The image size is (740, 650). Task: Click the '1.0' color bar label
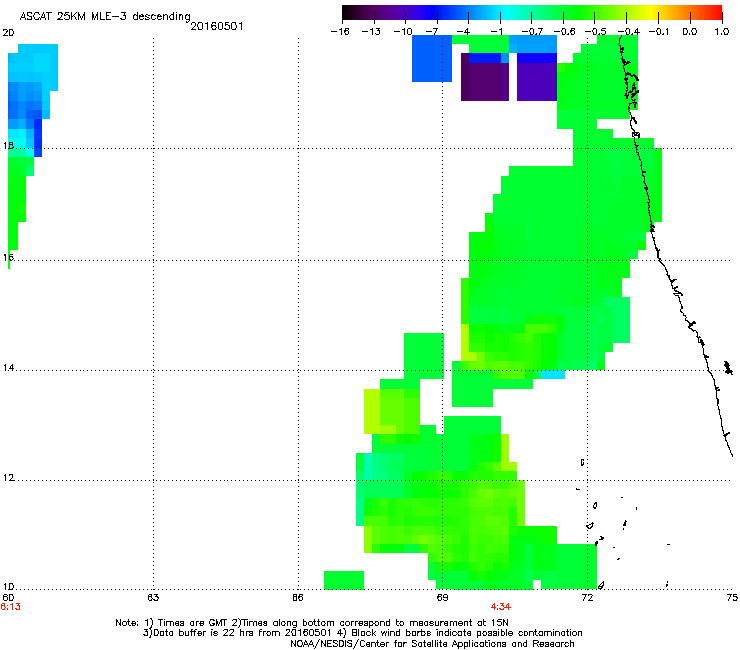click(722, 32)
